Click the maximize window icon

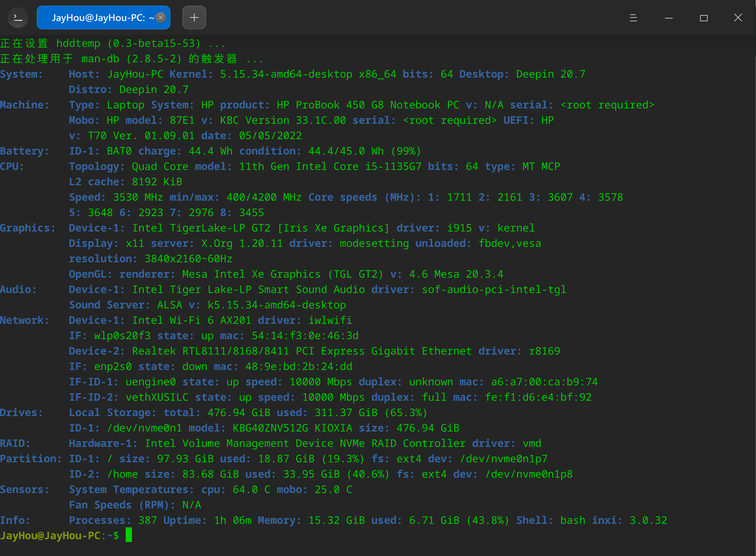[703, 17]
